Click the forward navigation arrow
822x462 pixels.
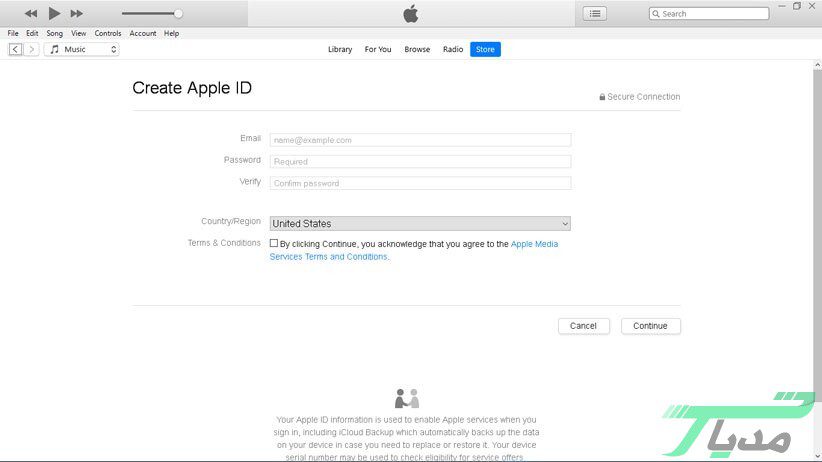pyautogui.click(x=32, y=49)
